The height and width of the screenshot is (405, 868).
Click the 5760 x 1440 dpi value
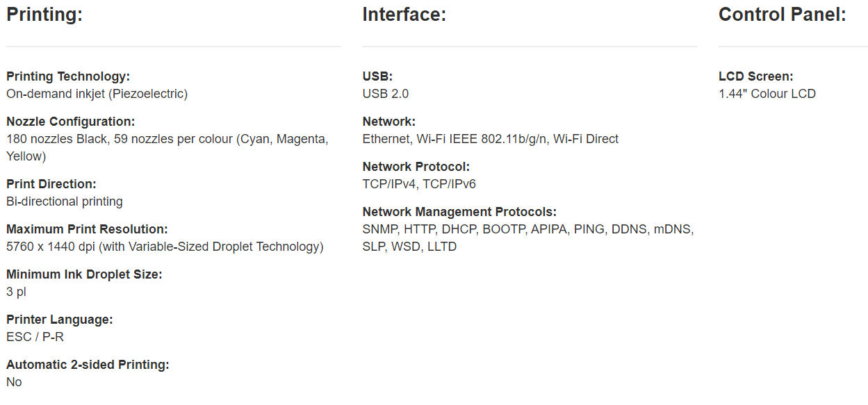click(165, 247)
